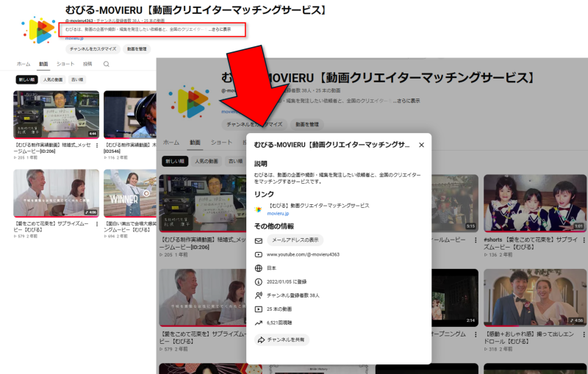The height and width of the screenshot is (374, 588).
Task: Select dimmed 人気の動画 chip behind the dialog
Action: pyautogui.click(x=207, y=161)
